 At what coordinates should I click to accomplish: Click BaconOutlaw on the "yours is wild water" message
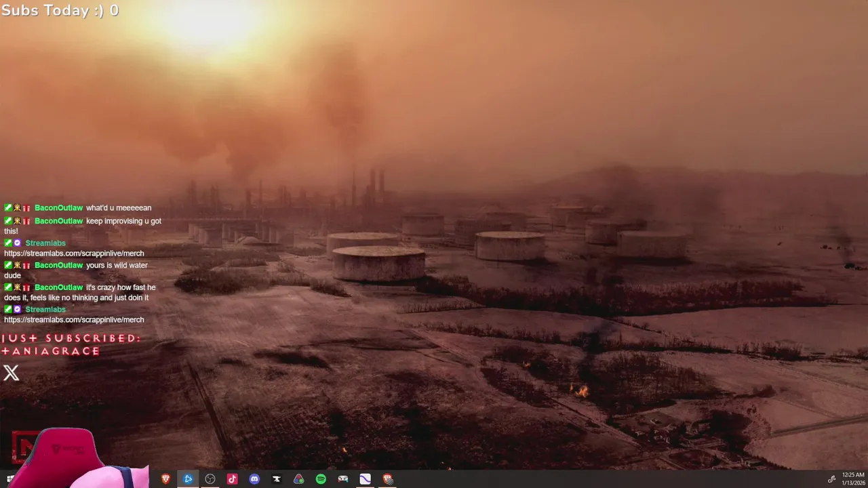pos(58,265)
